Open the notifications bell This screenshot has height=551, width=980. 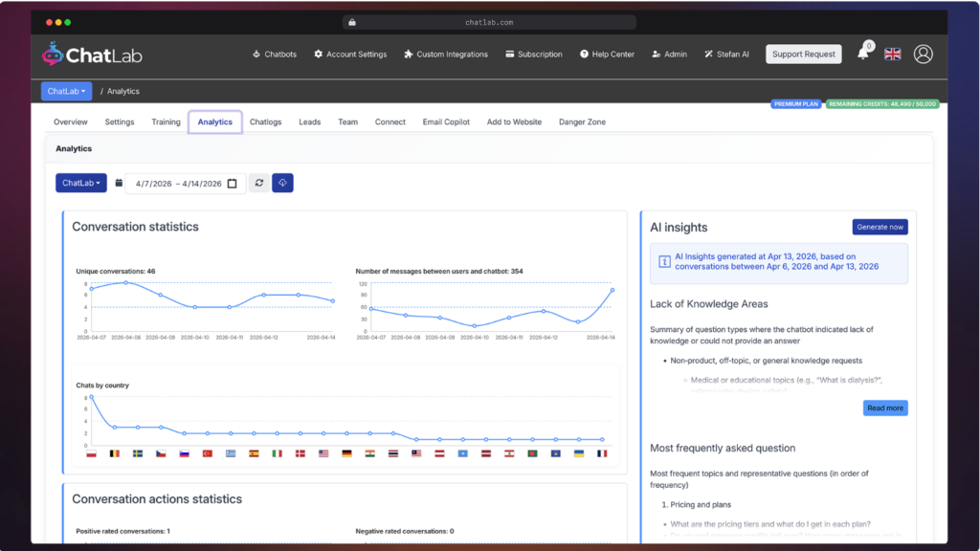(x=863, y=53)
